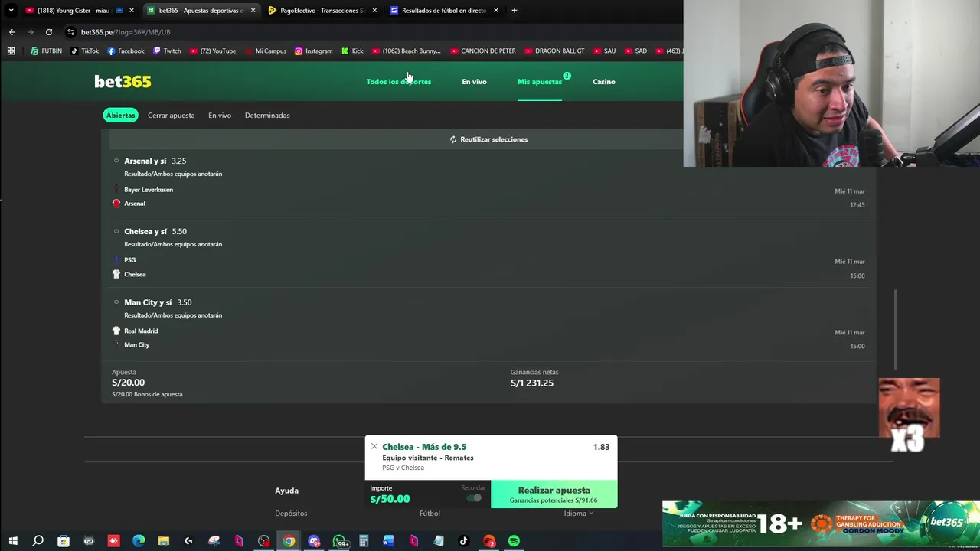Open the CANCION DE PETER bookmark
This screenshot has height=551, width=980.
click(x=482, y=51)
